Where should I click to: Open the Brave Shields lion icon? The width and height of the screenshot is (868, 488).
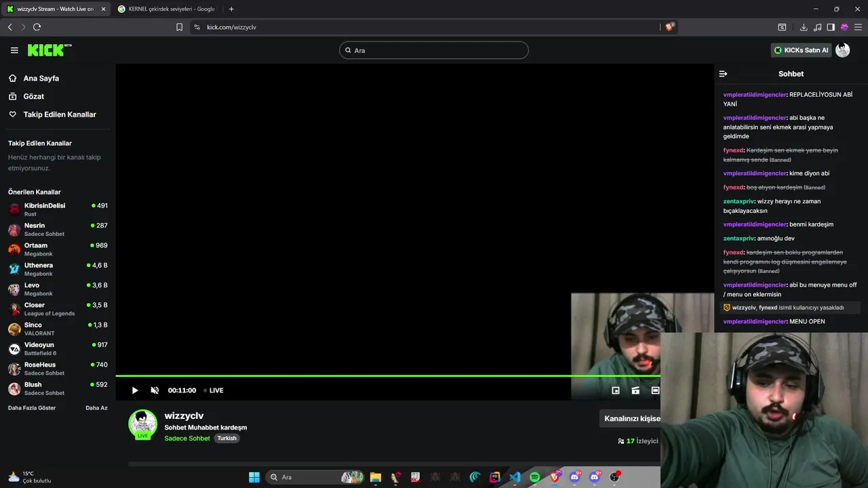[670, 27]
